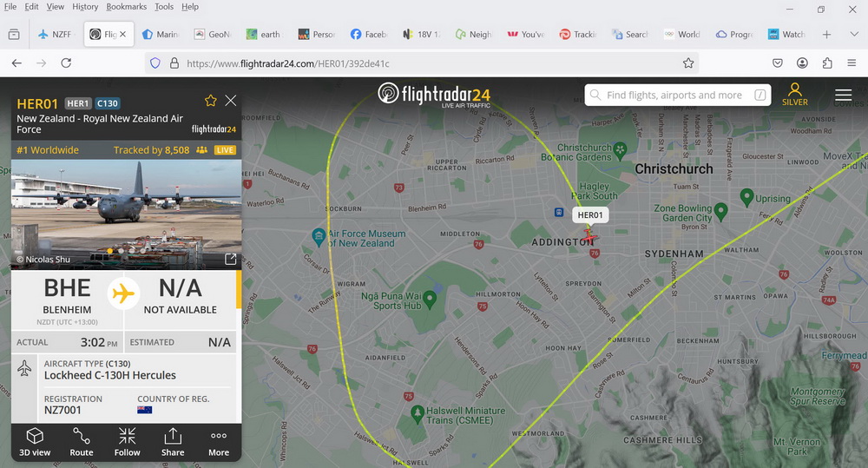
Task: Open Save to Pocket icon
Action: 778,63
